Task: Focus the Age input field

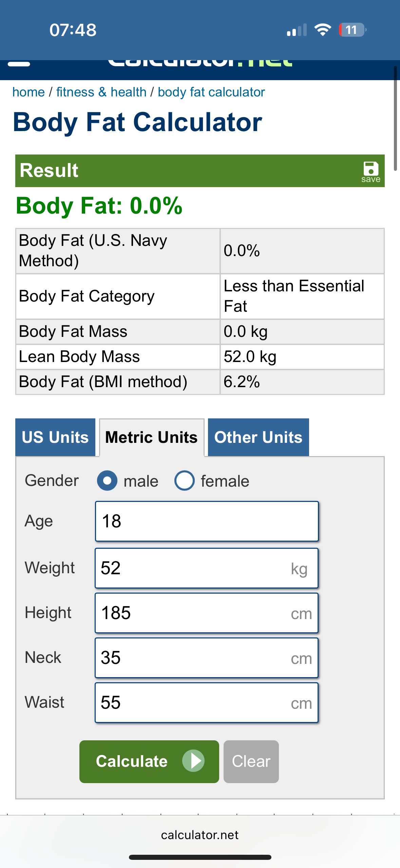Action: coord(207,521)
